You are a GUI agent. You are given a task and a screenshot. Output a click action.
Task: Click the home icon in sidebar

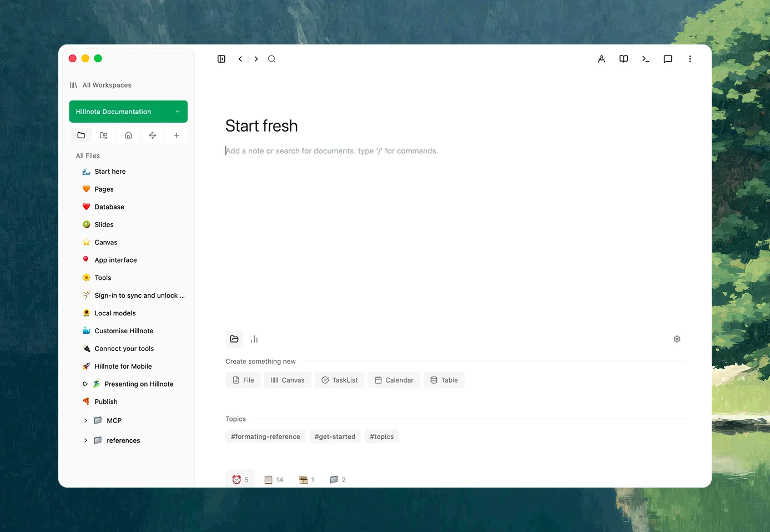[x=128, y=135]
